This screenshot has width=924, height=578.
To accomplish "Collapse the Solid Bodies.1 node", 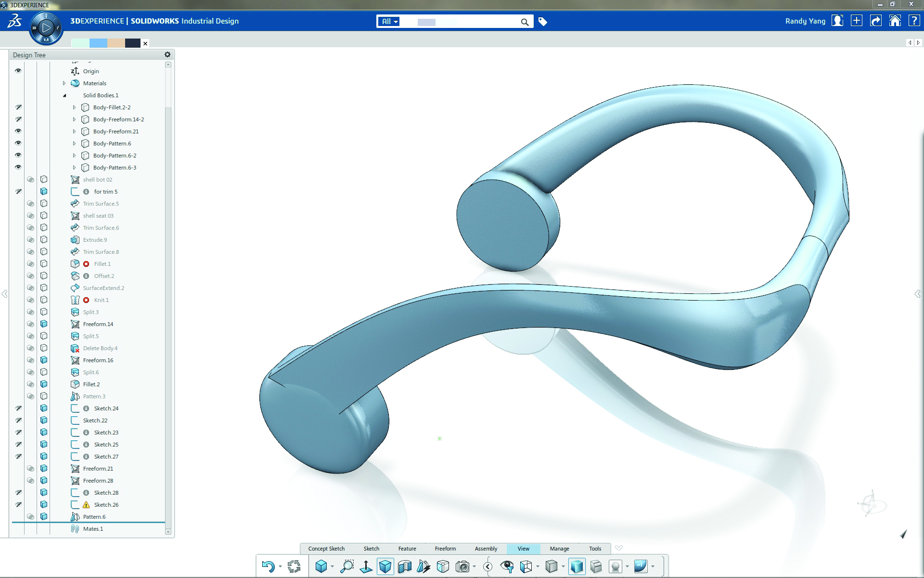I will click(64, 95).
